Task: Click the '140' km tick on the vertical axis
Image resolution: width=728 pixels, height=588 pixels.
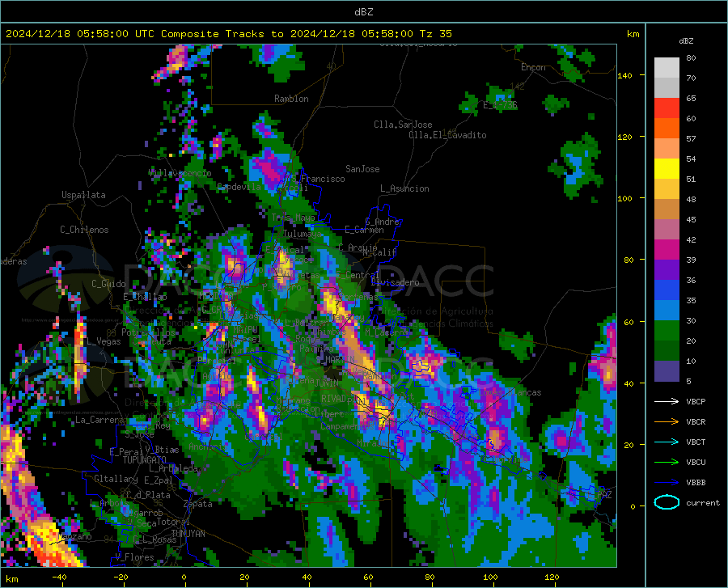Action: click(624, 76)
